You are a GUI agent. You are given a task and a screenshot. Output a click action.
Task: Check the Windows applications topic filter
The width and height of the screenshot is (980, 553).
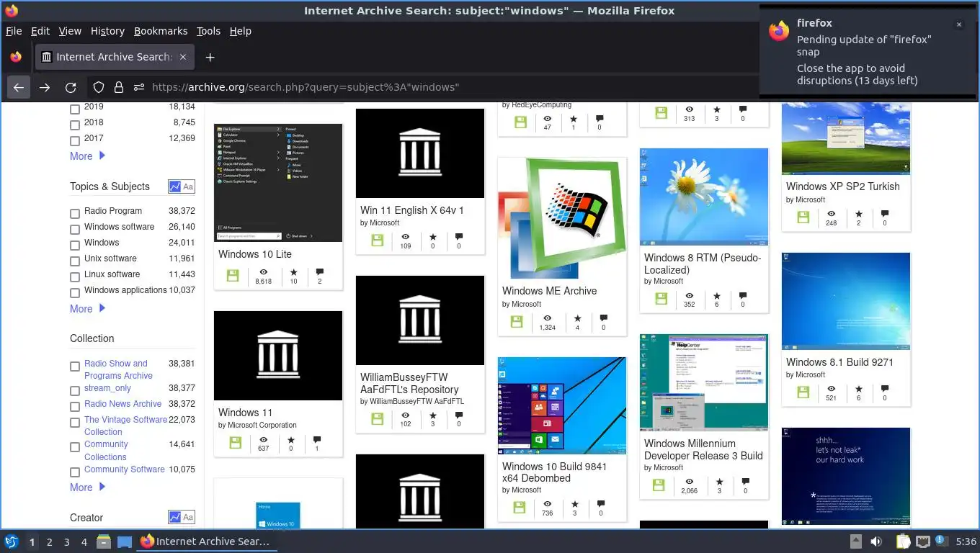click(x=75, y=293)
